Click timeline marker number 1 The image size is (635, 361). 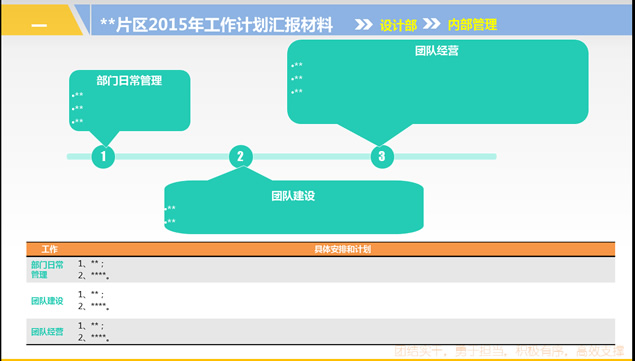click(103, 156)
